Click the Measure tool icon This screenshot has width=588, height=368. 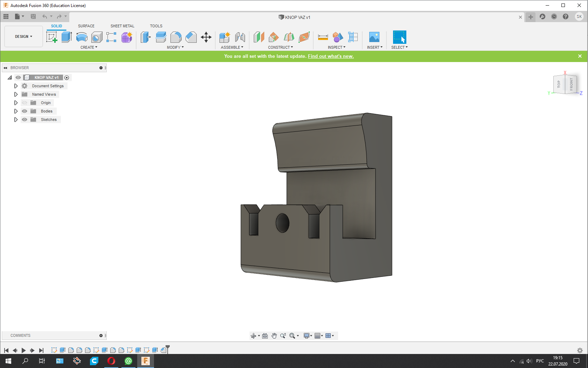[x=323, y=37]
